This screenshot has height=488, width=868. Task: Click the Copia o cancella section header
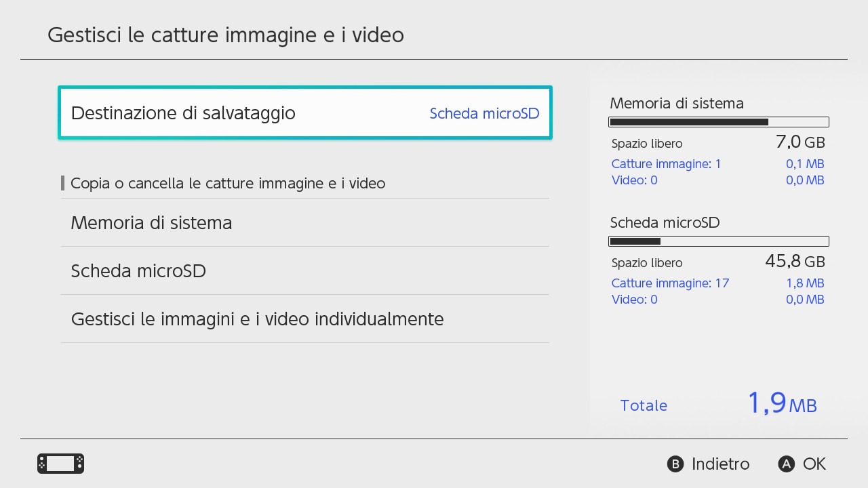pyautogui.click(x=228, y=183)
